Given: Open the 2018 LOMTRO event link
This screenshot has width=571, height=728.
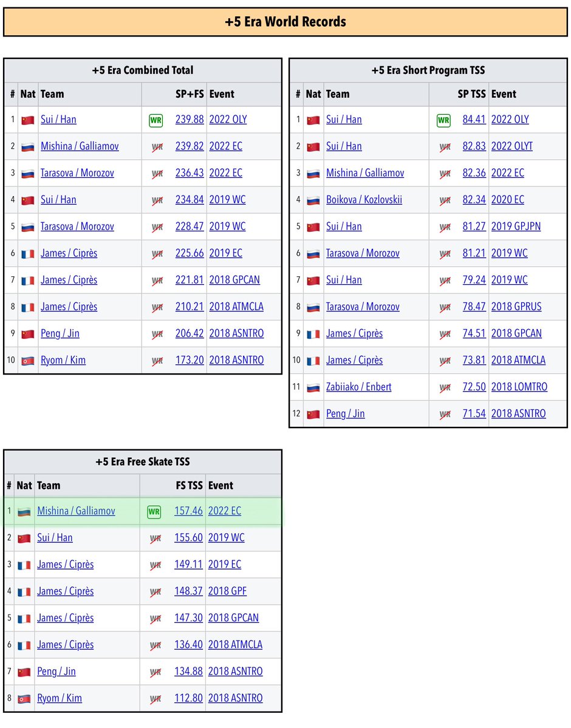Looking at the screenshot, I should (519, 387).
